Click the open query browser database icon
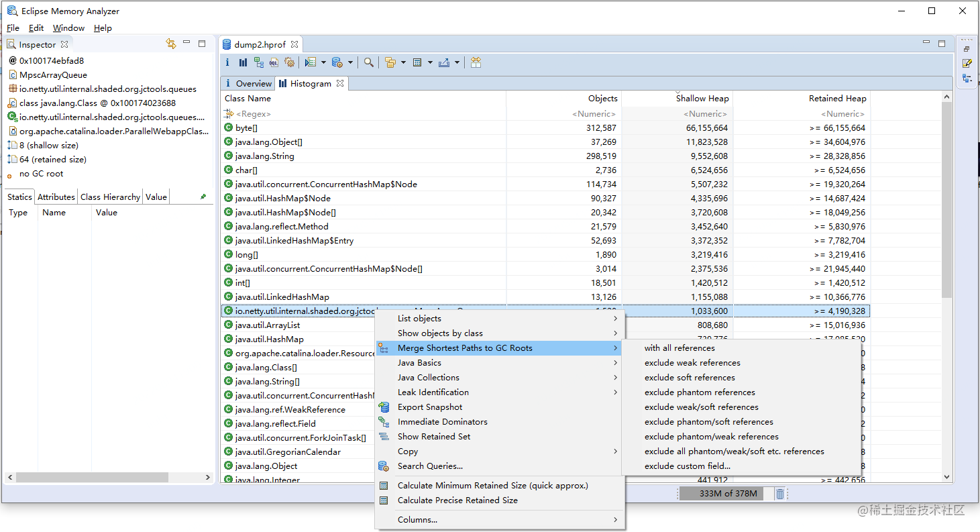Viewport: 980px width, 532px height. 337,62
